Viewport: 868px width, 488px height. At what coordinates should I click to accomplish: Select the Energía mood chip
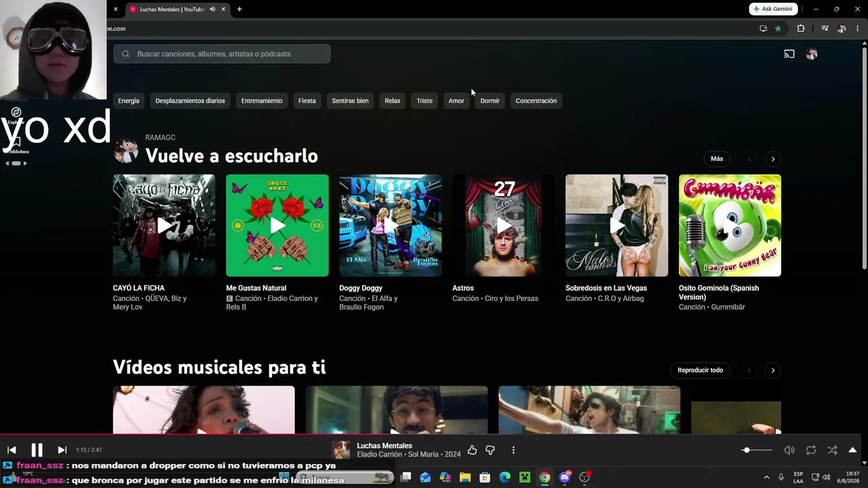coord(129,101)
